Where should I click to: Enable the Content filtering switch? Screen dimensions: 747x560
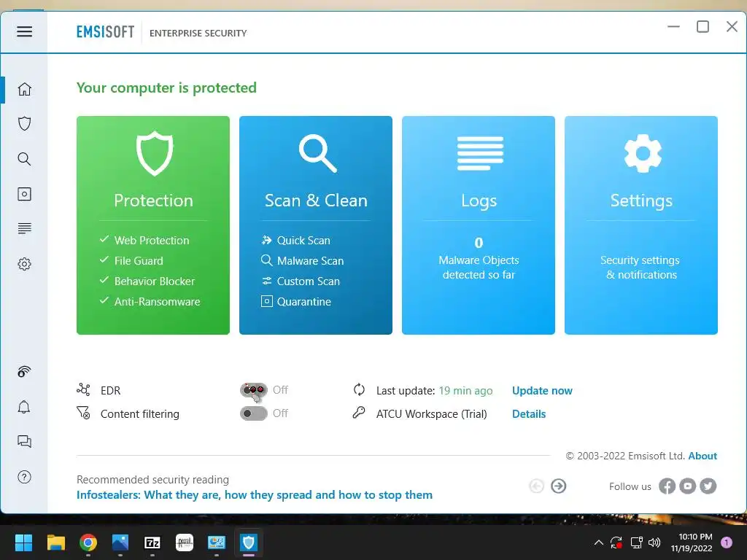point(253,413)
